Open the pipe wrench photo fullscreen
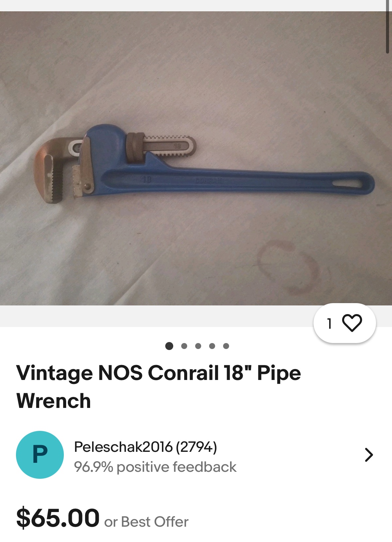 [196, 158]
